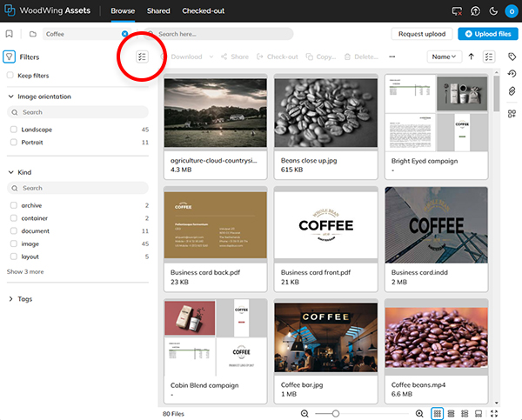Check the archive kind filter
Viewport: 522px width, 420px height.
(x=14, y=205)
